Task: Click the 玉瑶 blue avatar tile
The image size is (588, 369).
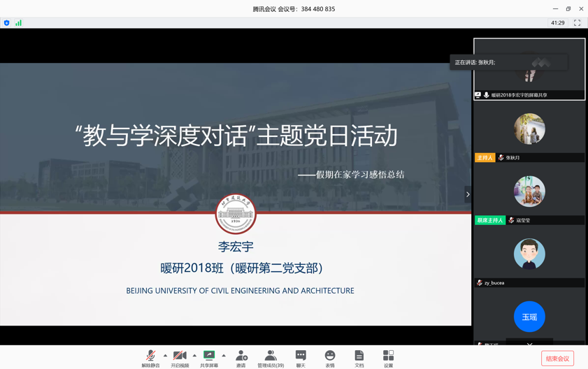Action: tap(529, 317)
